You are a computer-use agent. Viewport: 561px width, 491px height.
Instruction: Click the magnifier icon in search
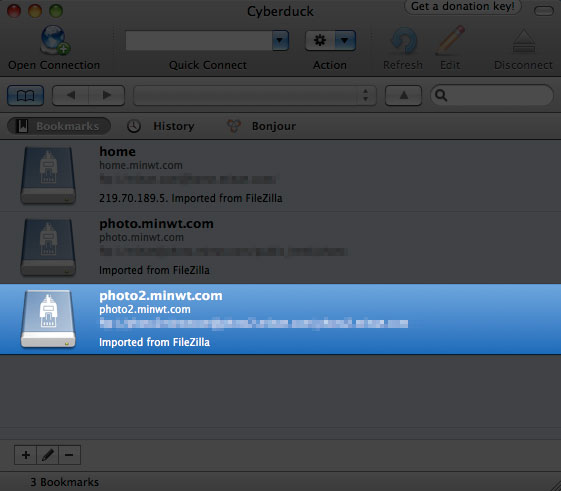441,96
